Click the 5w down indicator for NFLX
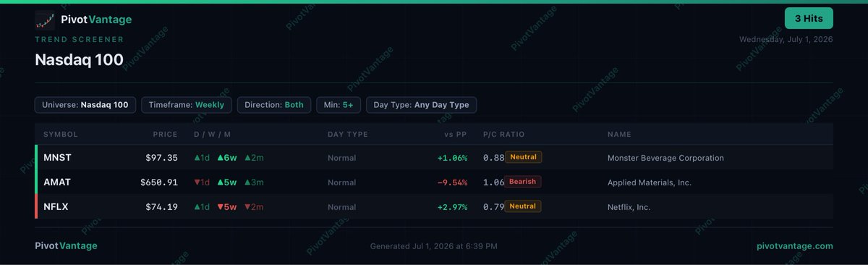The image size is (868, 265). [x=227, y=207]
